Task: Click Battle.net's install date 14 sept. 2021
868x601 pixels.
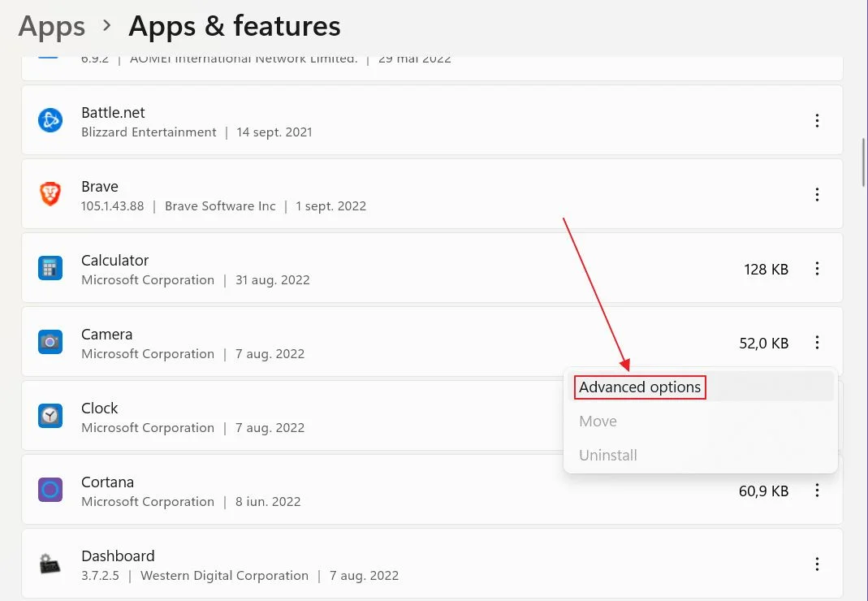Action: click(274, 132)
